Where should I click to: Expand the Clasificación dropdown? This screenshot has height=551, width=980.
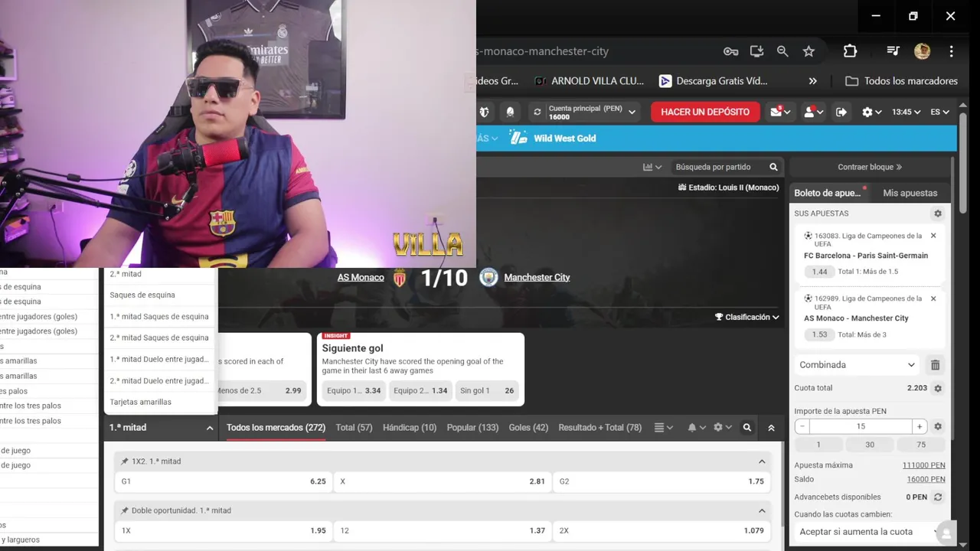(x=747, y=317)
